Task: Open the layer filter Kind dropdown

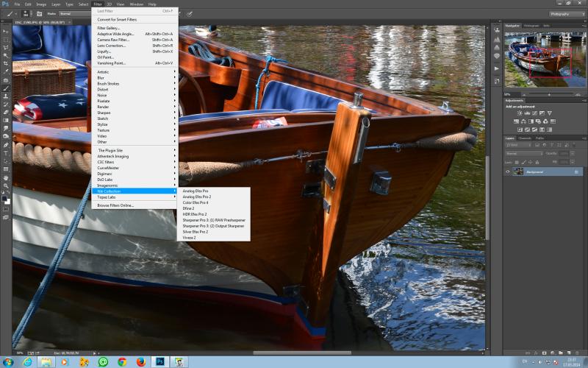Action: pos(519,145)
